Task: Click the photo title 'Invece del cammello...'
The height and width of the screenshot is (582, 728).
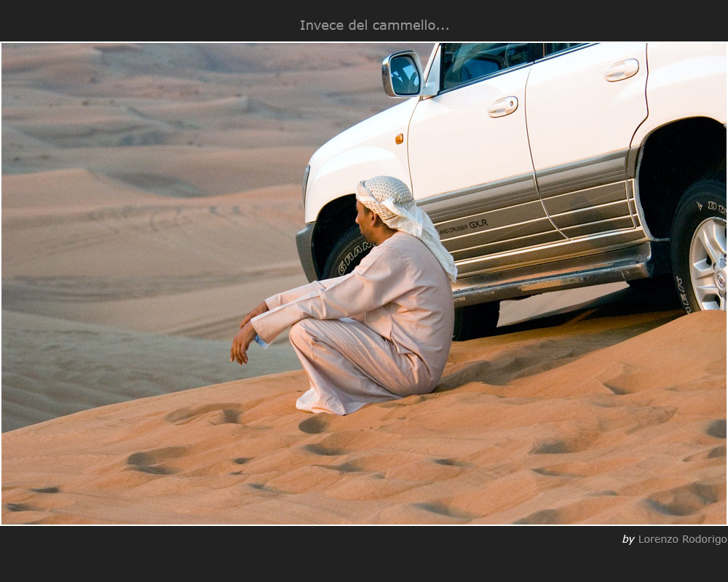Action: (374, 25)
